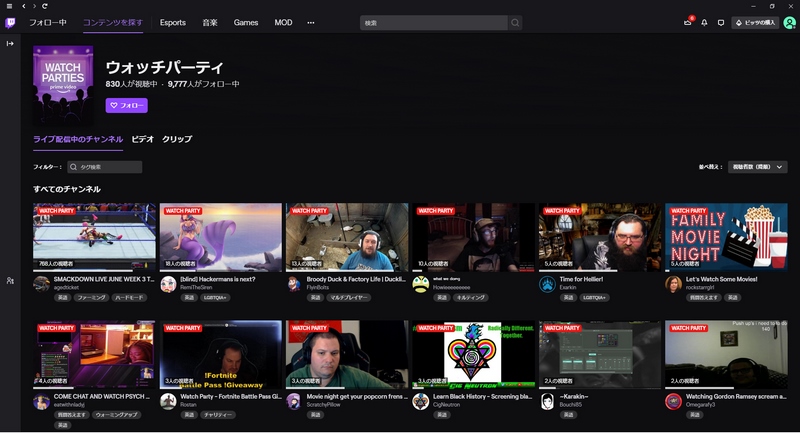Open 'Learn Black History' stream title

pos(483,397)
